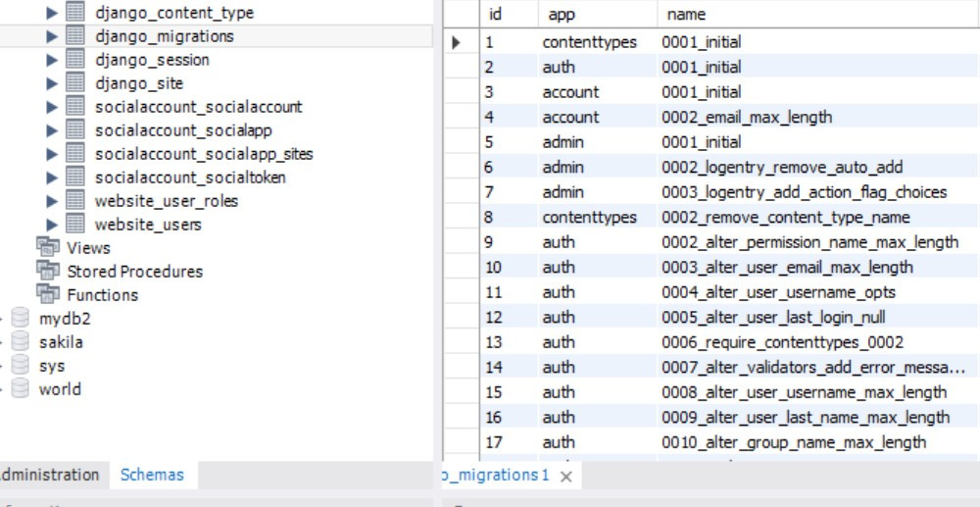
Task: Click the mydb2 database icon
Action: (20, 318)
